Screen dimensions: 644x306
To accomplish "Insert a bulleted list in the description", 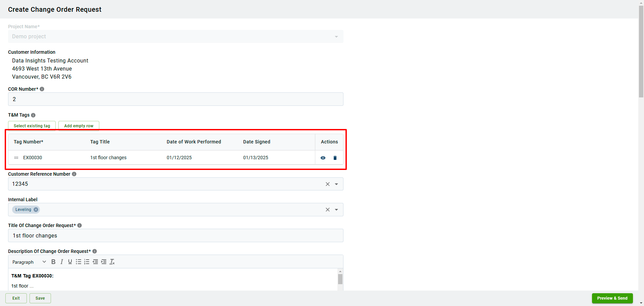I will 78,262.
